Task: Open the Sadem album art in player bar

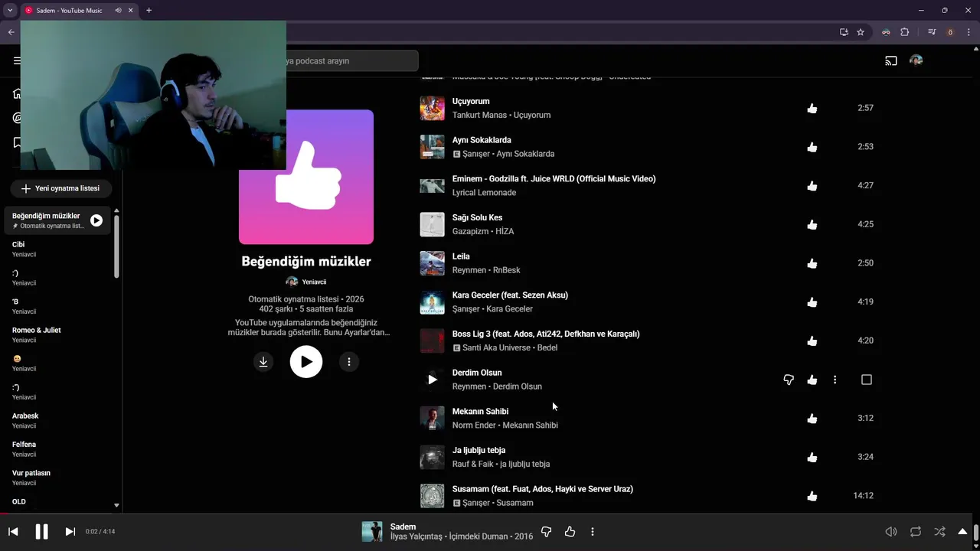Action: 372,531
